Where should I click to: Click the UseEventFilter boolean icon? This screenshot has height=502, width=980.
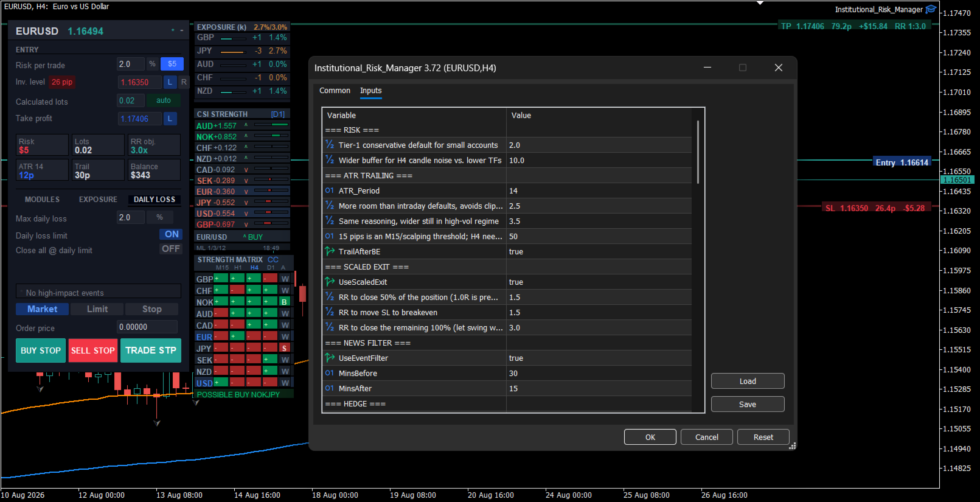coord(330,358)
